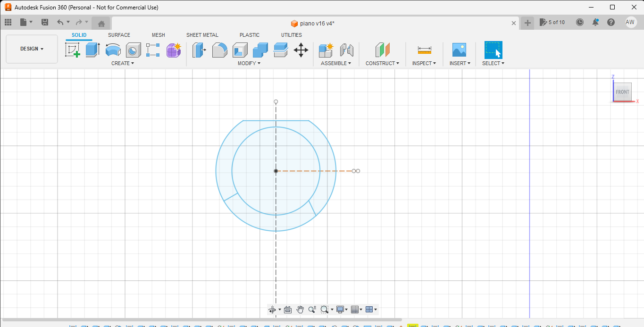
Task: Expand the ASSEMBLE menu
Action: [336, 63]
